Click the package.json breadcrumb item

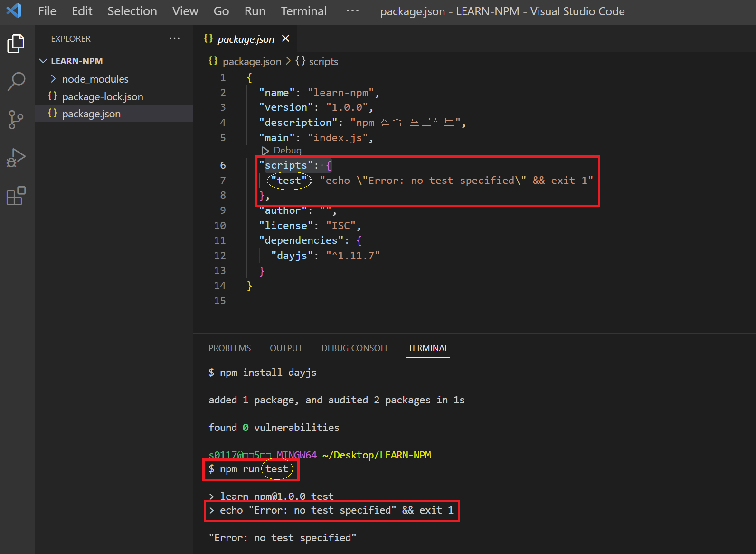252,61
